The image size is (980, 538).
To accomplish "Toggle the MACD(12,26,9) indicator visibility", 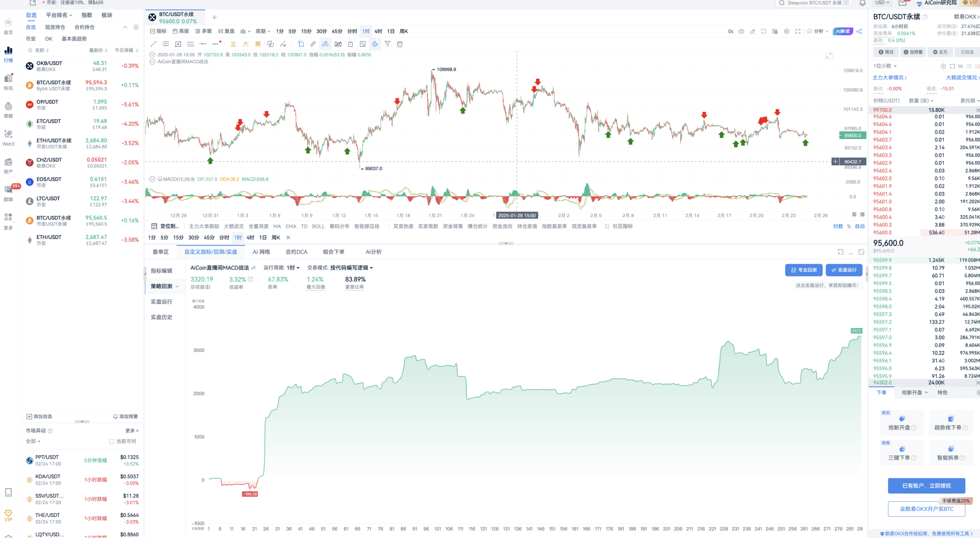I will point(153,179).
